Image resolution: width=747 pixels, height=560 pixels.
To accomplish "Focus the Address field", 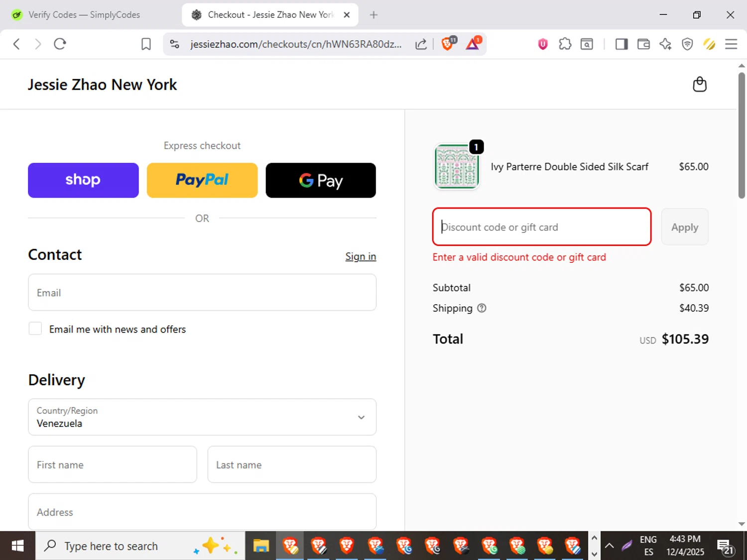I will click(x=202, y=512).
